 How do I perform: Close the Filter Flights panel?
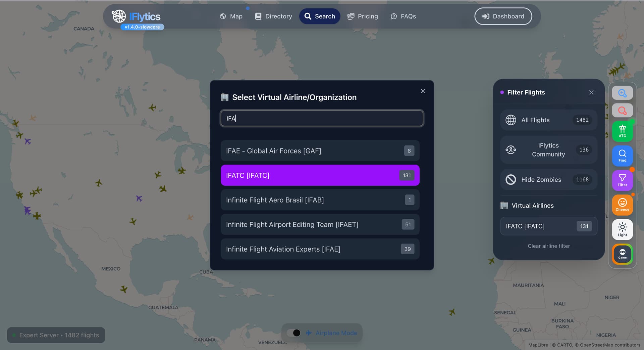591,92
